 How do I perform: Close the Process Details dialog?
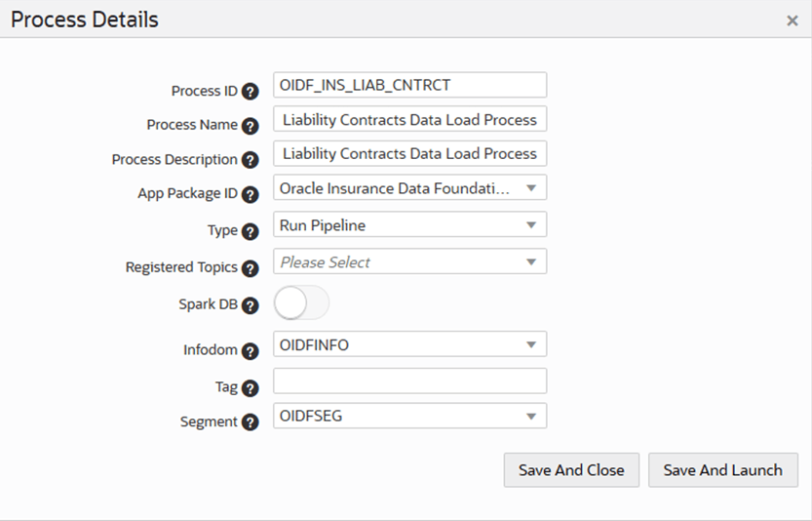coord(792,20)
